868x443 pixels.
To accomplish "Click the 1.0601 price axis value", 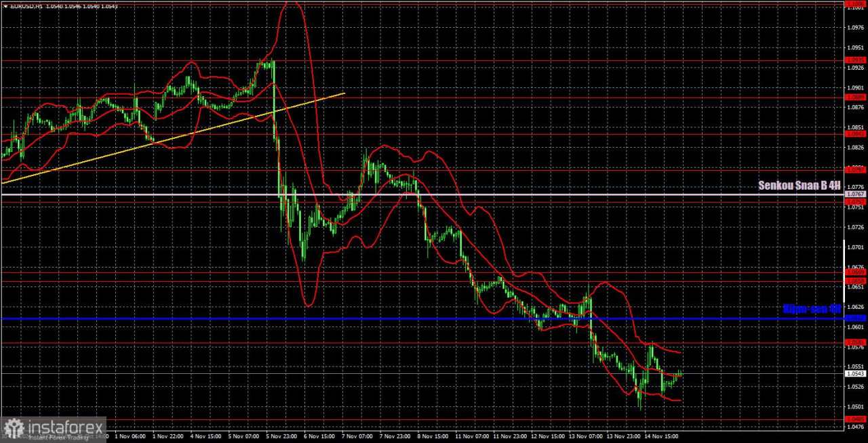I will coord(854,327).
